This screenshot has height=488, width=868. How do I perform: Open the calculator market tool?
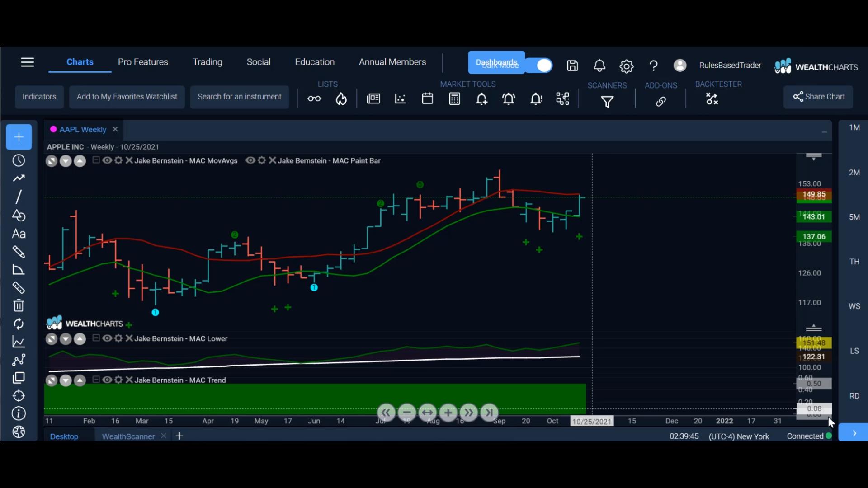pyautogui.click(x=455, y=99)
